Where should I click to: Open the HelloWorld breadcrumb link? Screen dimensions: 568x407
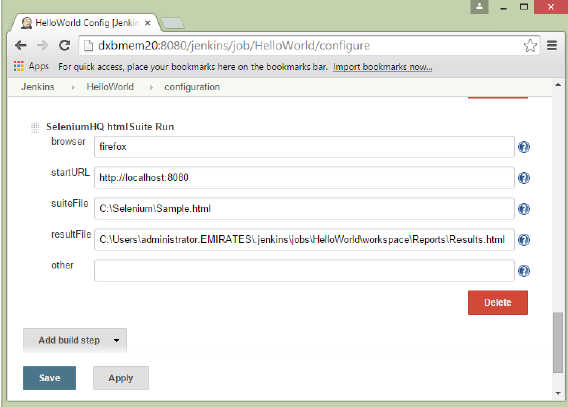pos(110,87)
